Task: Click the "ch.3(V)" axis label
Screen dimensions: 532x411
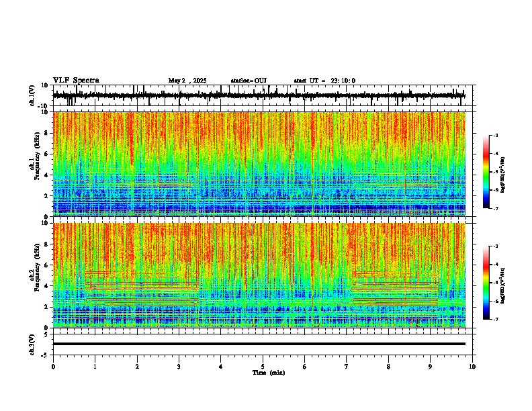Action: 32,345
